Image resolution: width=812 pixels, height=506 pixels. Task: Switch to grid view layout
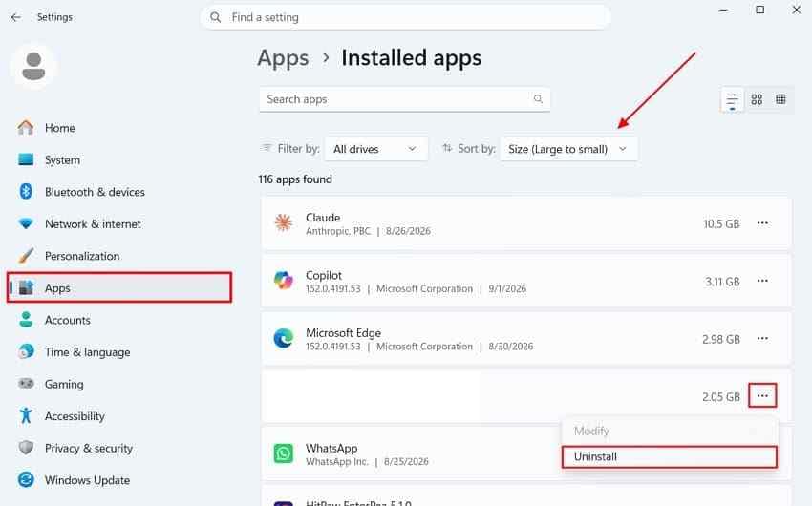click(757, 99)
